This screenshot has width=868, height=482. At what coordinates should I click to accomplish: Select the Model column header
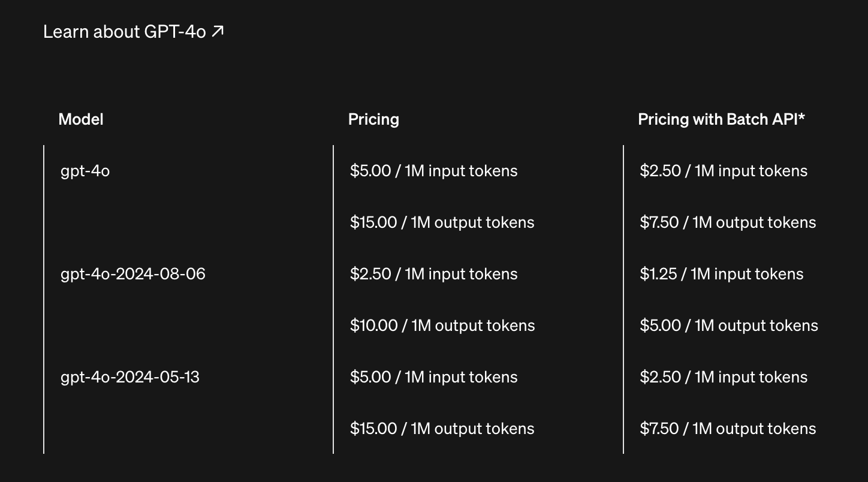81,119
